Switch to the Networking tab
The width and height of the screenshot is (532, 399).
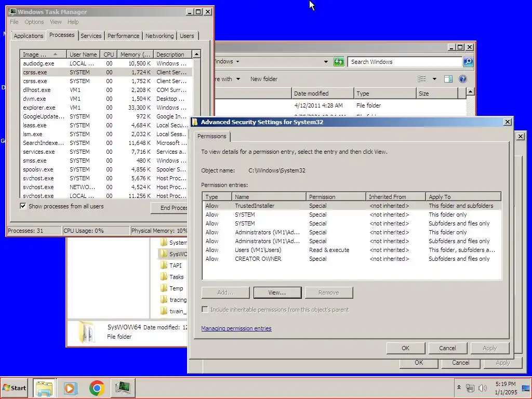[159, 36]
